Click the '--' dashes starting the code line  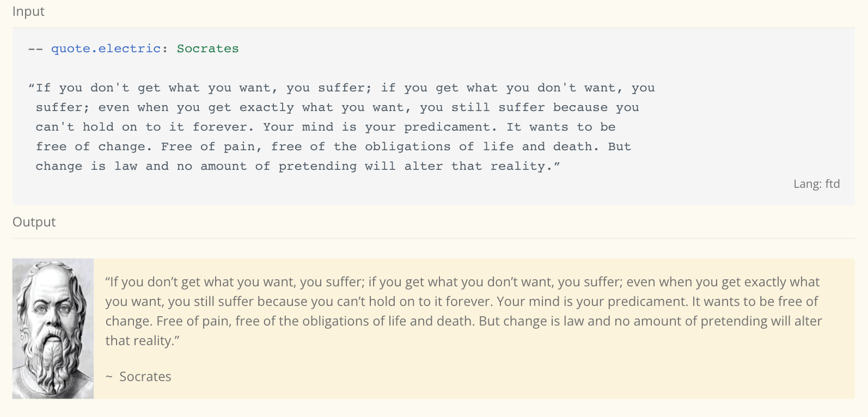[x=35, y=48]
